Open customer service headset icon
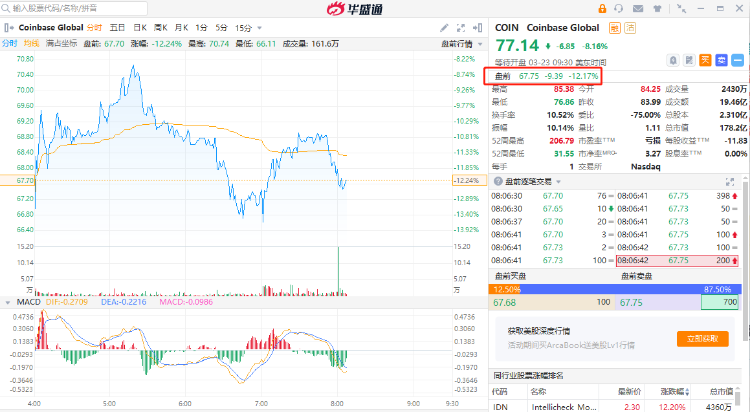The image size is (750, 412). tap(619, 8)
